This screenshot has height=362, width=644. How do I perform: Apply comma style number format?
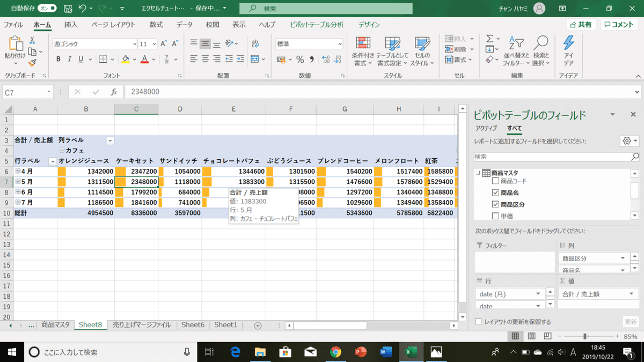(x=311, y=59)
